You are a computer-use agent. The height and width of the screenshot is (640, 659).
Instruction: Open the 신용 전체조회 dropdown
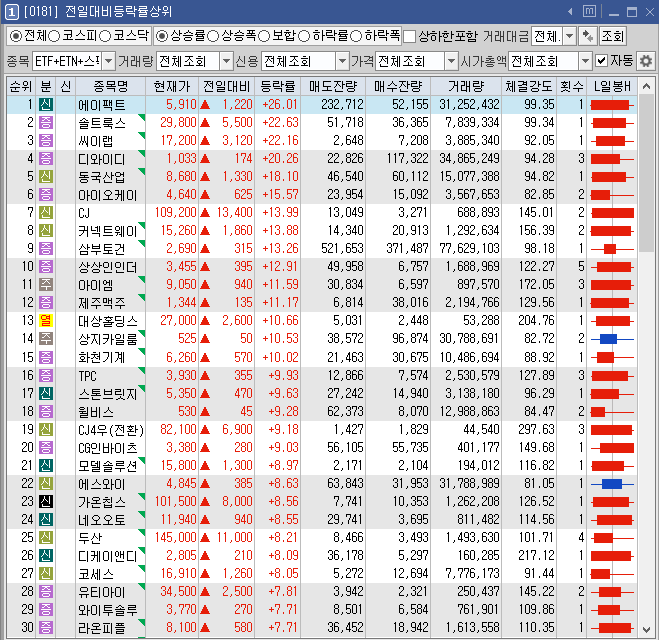343,61
